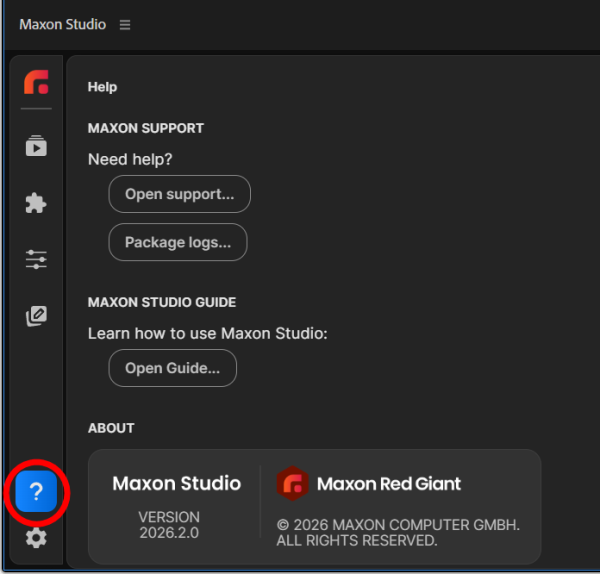Viewport: 600px width, 574px height.
Task: Click the Open Guide... button
Action: pyautogui.click(x=173, y=368)
